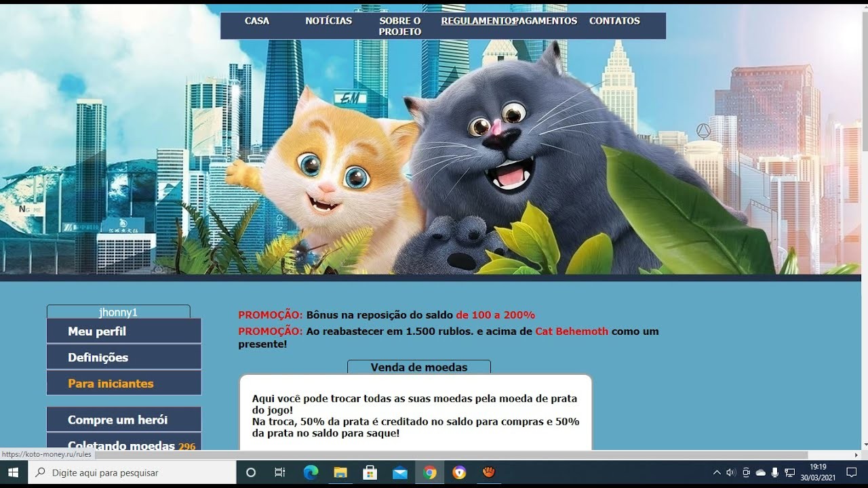Click the jhonny1 username label
The image size is (868, 488).
tap(119, 312)
